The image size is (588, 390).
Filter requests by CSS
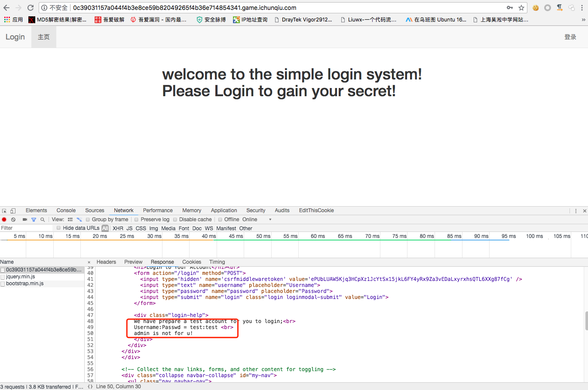(x=141, y=229)
